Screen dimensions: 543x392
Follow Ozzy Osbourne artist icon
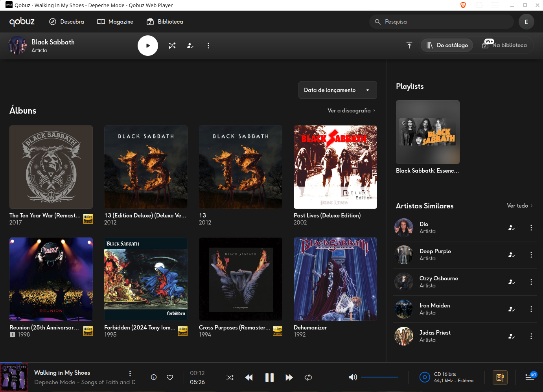click(x=512, y=282)
